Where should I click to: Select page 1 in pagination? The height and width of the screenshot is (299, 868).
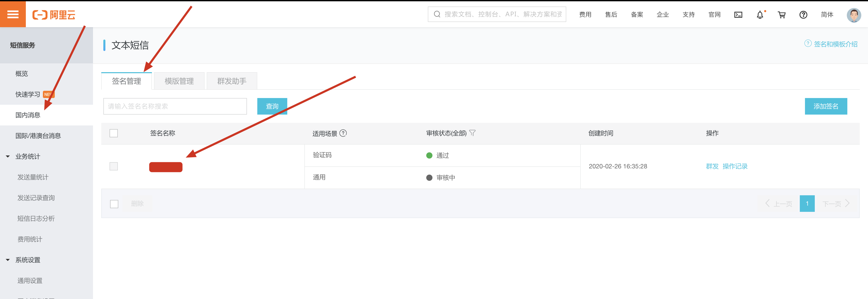click(807, 204)
